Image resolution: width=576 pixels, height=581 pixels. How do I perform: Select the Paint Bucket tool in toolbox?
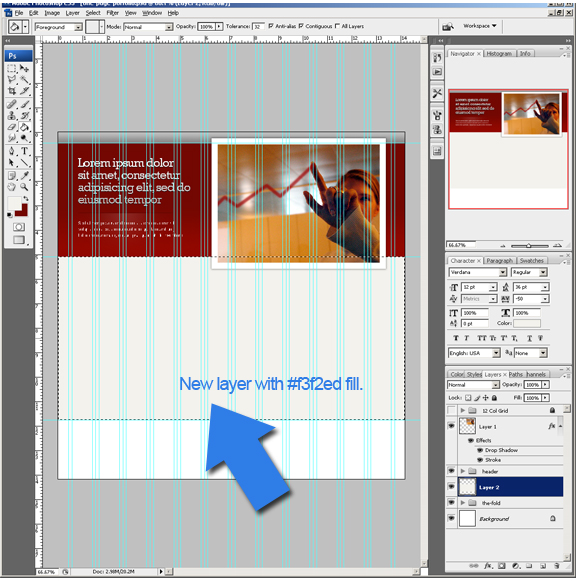pos(24,127)
